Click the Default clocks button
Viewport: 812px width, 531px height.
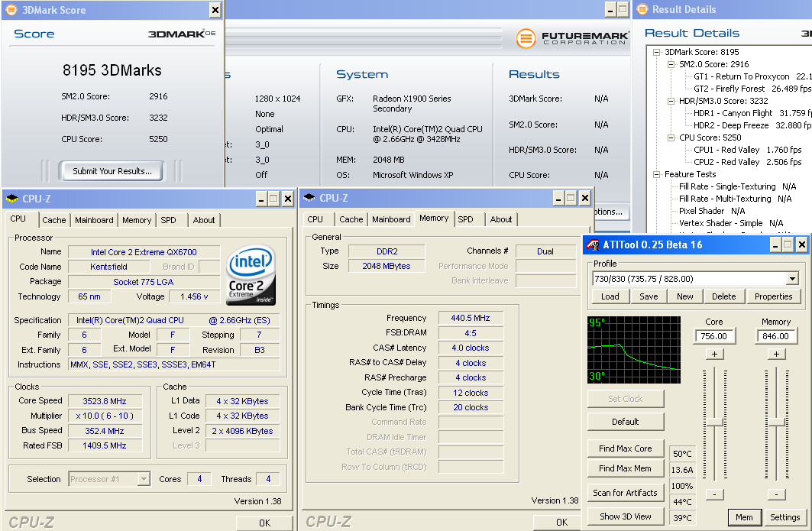click(625, 422)
